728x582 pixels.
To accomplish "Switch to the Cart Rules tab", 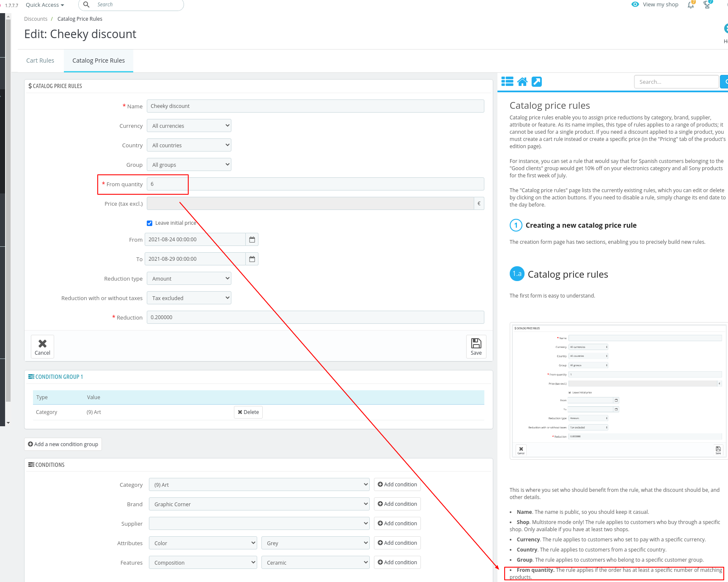I will tap(40, 60).
